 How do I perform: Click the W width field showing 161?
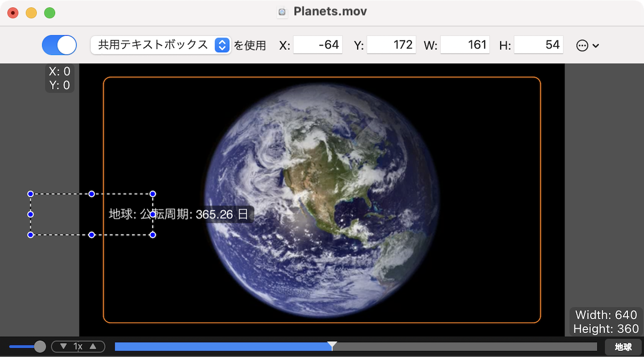(x=465, y=45)
